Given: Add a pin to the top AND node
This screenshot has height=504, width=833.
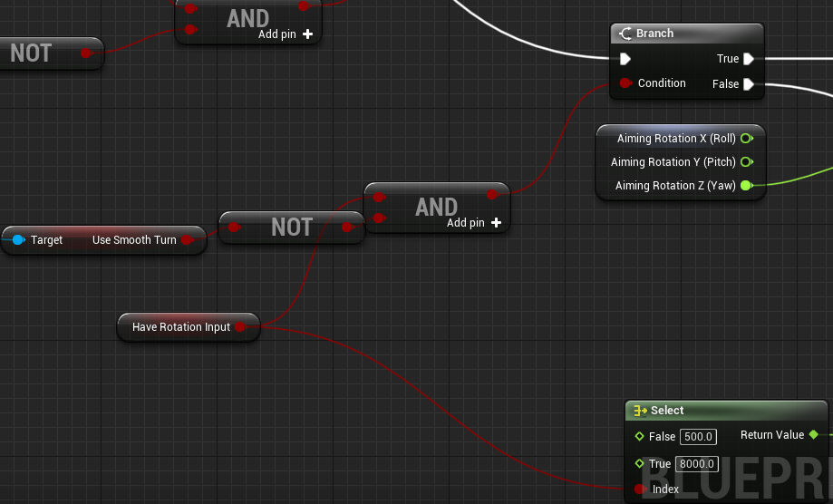Looking at the screenshot, I should click(x=307, y=34).
